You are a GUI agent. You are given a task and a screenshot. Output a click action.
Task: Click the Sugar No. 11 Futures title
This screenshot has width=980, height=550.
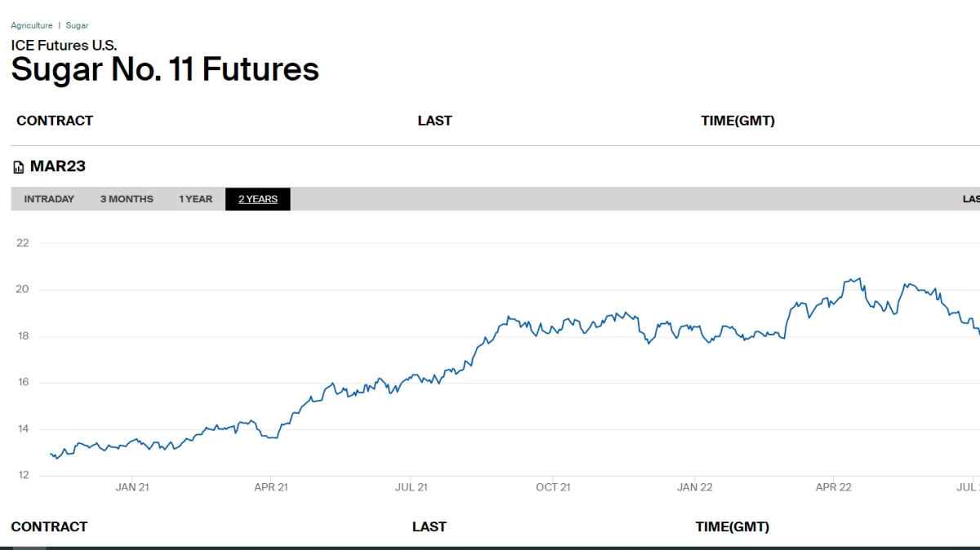[x=165, y=69]
